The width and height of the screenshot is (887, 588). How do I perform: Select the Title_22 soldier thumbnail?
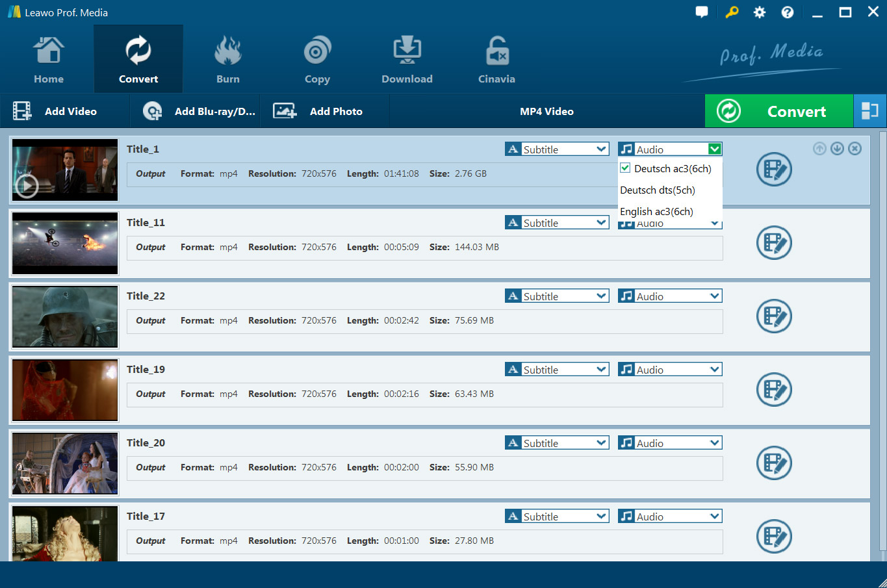coord(65,317)
